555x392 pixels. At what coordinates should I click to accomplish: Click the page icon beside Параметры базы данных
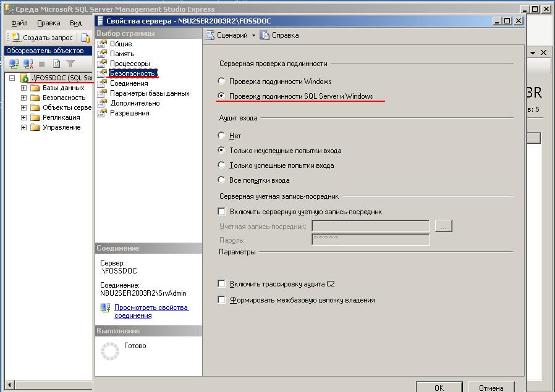click(102, 93)
